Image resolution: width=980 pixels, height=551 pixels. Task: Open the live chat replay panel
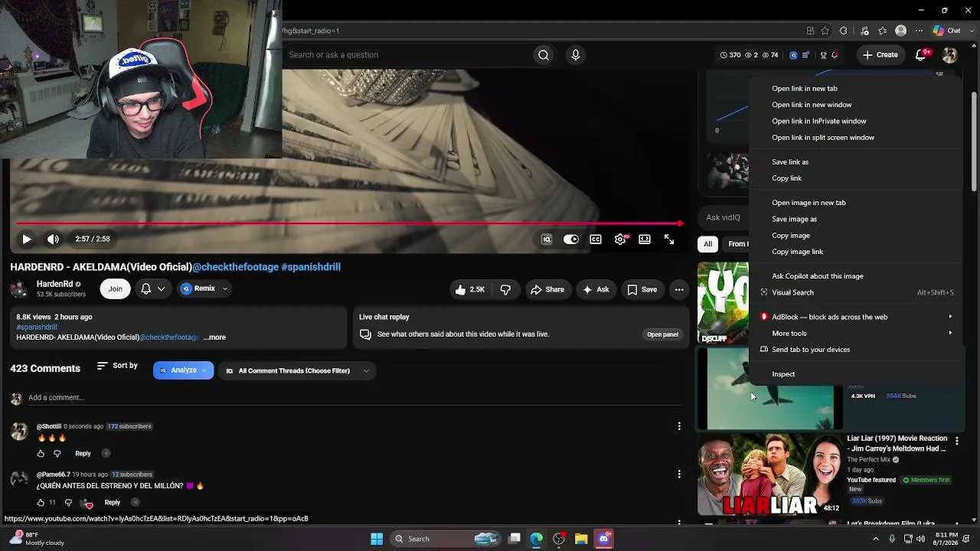[x=662, y=334]
